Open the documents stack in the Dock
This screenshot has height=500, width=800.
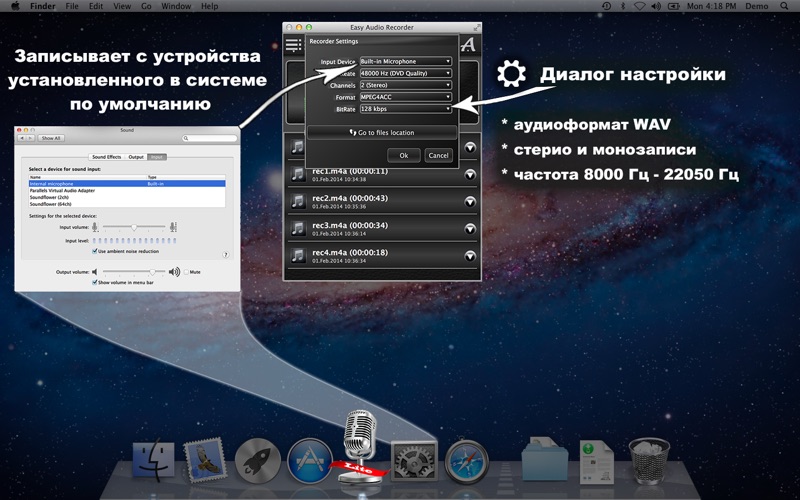point(596,461)
